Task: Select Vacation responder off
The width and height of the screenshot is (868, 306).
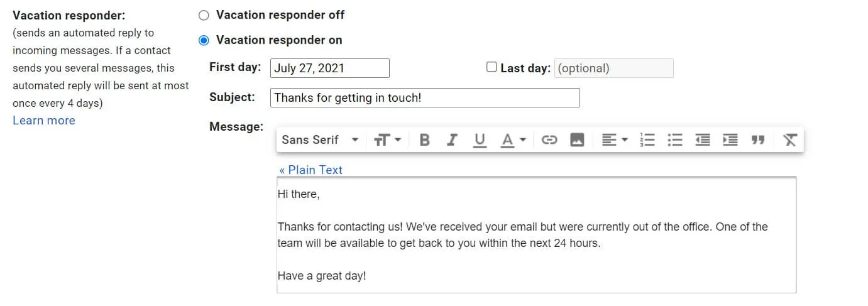Action: tap(204, 15)
